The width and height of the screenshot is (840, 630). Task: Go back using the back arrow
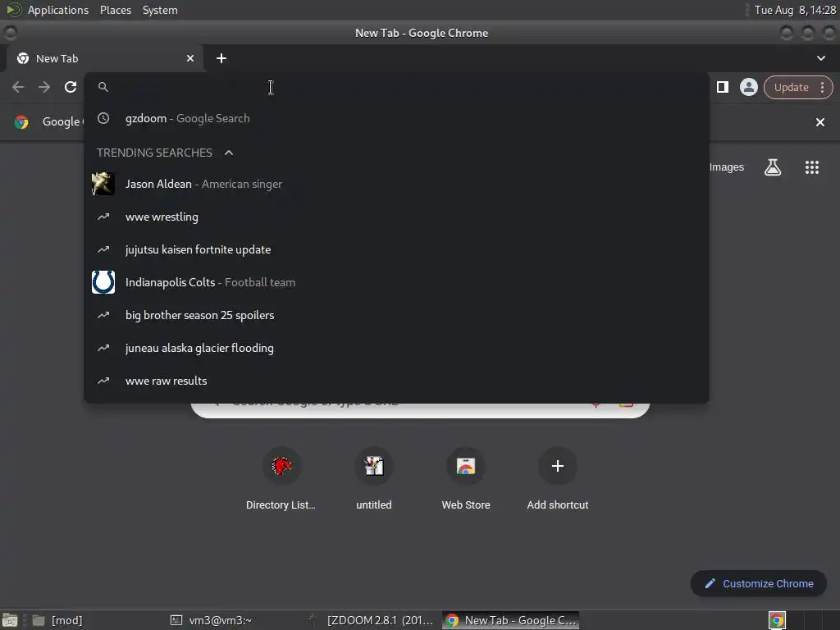click(x=18, y=87)
